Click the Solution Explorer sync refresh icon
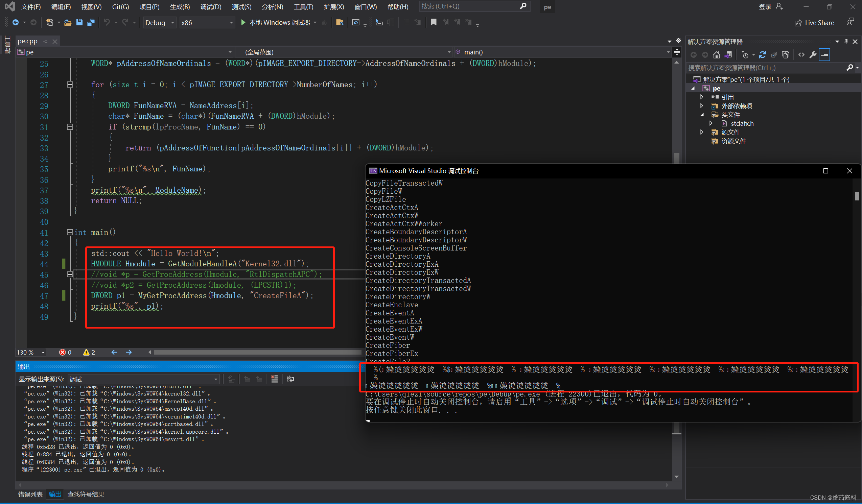The width and height of the screenshot is (862, 504). pos(762,55)
